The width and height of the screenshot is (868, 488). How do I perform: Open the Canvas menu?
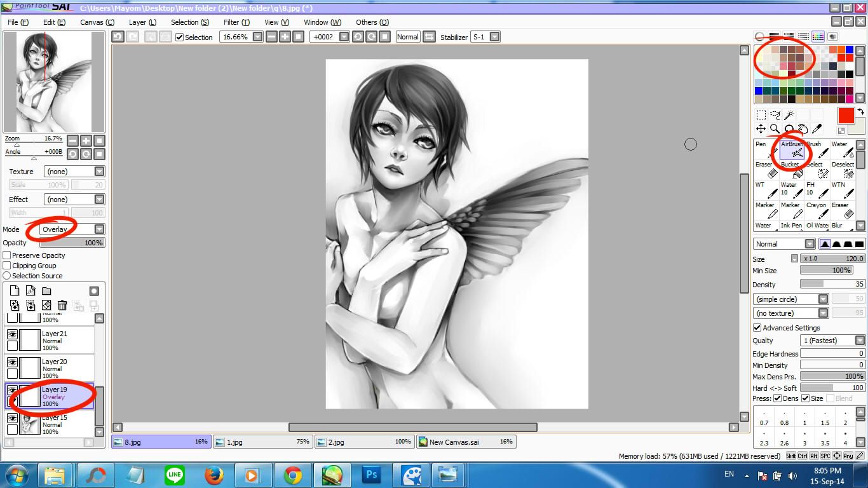[97, 22]
